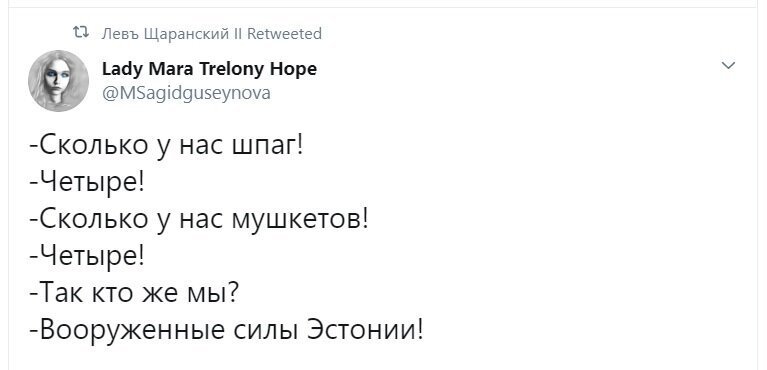The height and width of the screenshot is (370, 767).
Task: Click line "-Сколько у нас мушкетов!"
Action: point(198,219)
